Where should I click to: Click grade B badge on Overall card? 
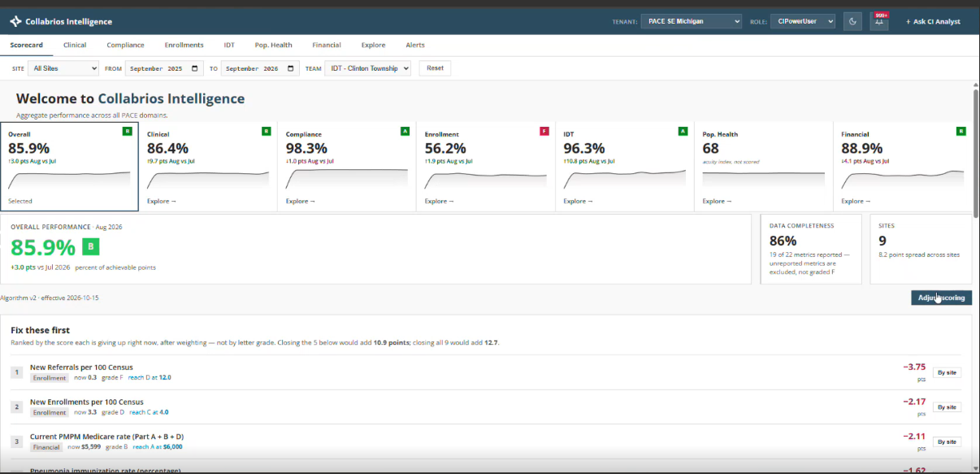128,131
